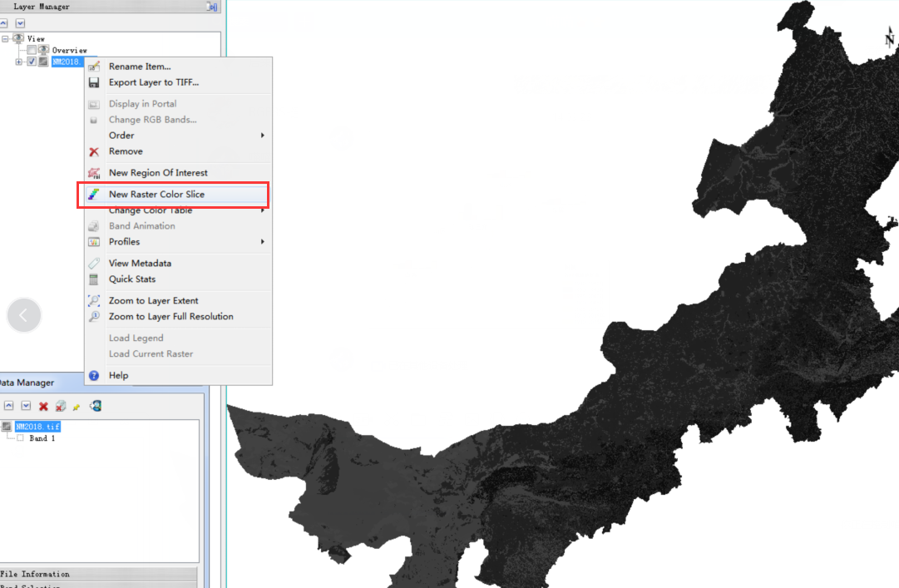The image size is (899, 588).
Task: Click the north arrow in the map view
Action: click(x=889, y=37)
